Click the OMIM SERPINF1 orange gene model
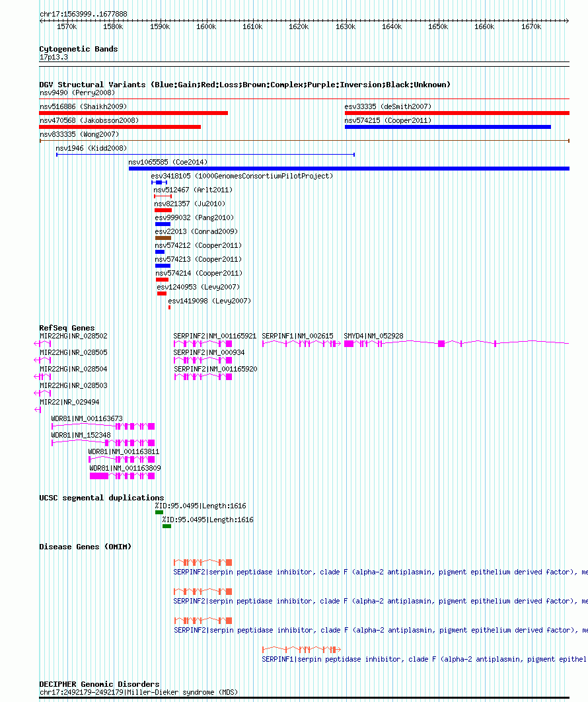 pyautogui.click(x=302, y=649)
